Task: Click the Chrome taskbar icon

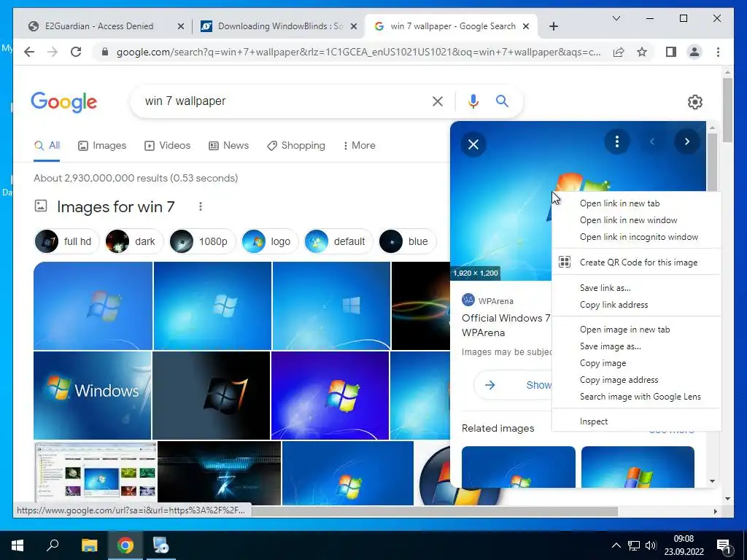Action: [125, 545]
